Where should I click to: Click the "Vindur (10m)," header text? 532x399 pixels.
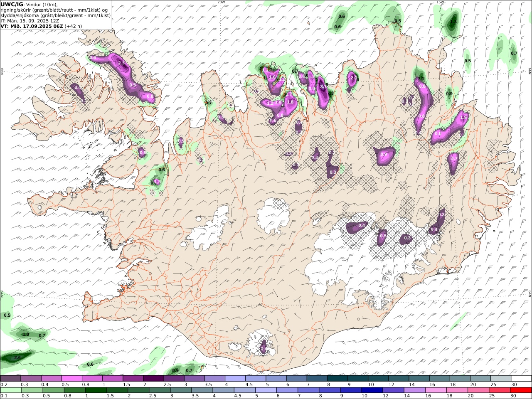coord(42,4)
